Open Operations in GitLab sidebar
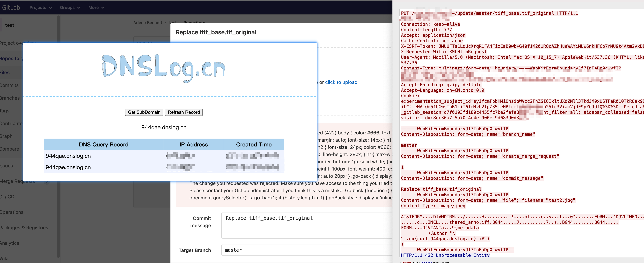This screenshot has height=263, width=644. (12, 212)
